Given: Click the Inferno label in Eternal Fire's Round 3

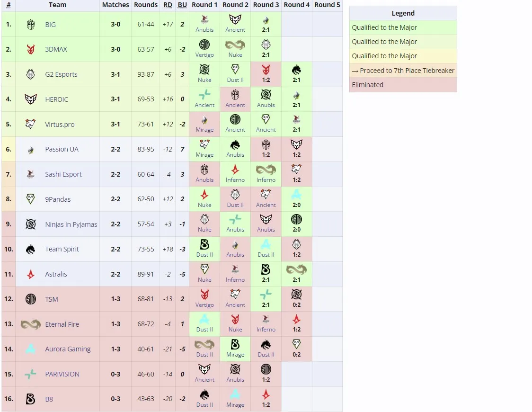Looking at the screenshot, I should [x=266, y=330].
